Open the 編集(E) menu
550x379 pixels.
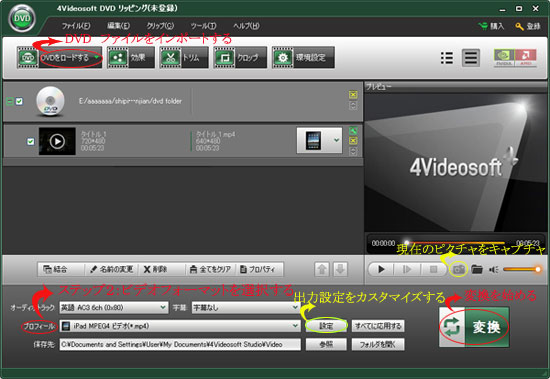click(x=118, y=26)
